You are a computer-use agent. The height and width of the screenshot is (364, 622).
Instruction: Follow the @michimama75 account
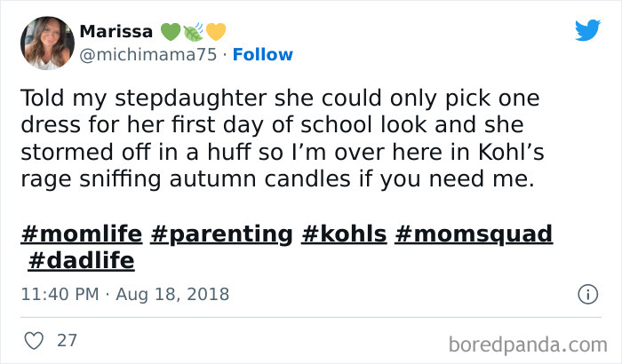(x=264, y=54)
